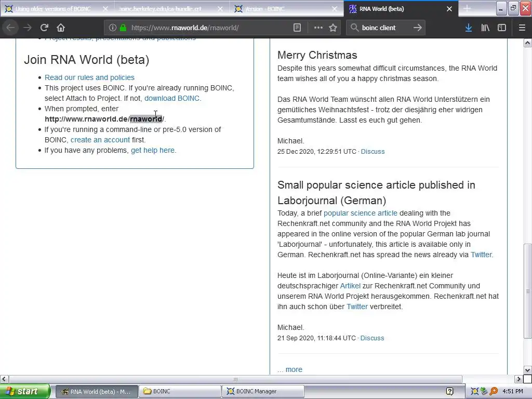This screenshot has height=399, width=532.
Task: Click the BOINC icon in system tray
Action: click(475, 392)
